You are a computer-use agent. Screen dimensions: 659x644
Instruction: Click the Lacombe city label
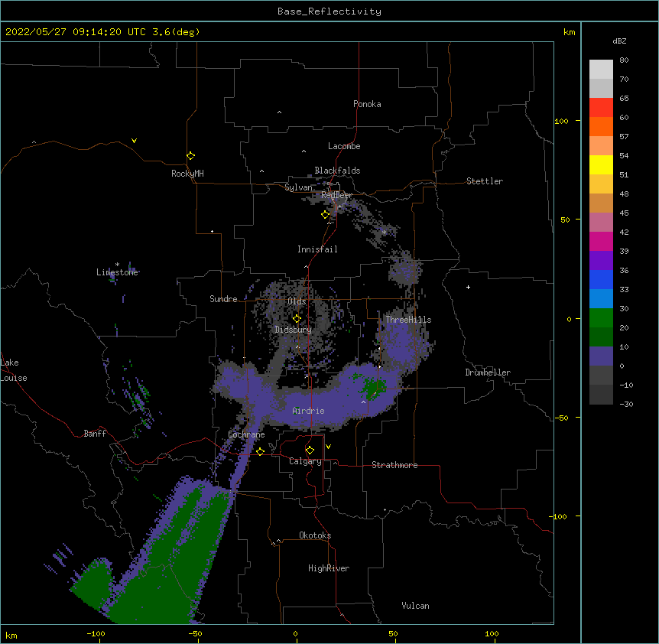pyautogui.click(x=344, y=146)
